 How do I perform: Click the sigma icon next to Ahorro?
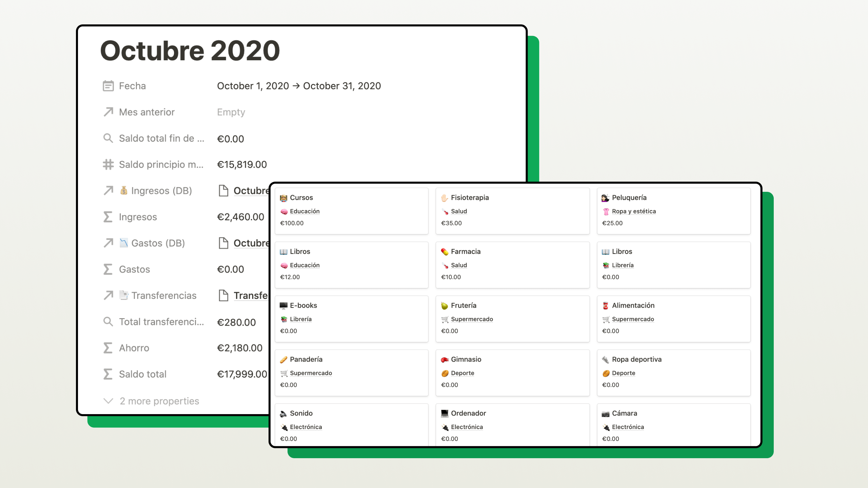(108, 348)
